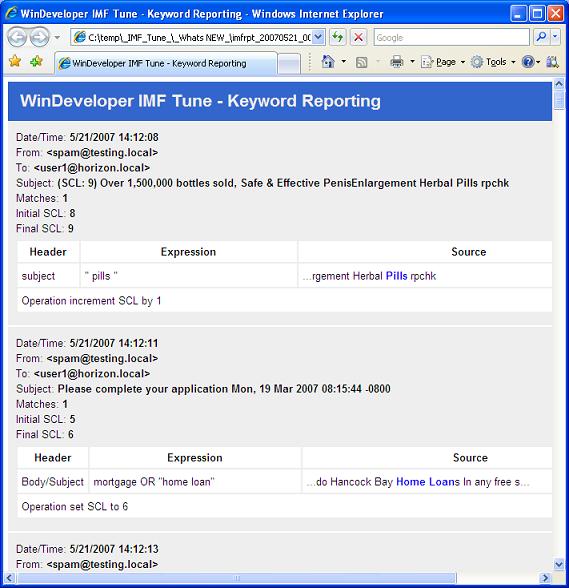
Task: Click the Keyword Reporting page heading
Action: tap(200, 101)
